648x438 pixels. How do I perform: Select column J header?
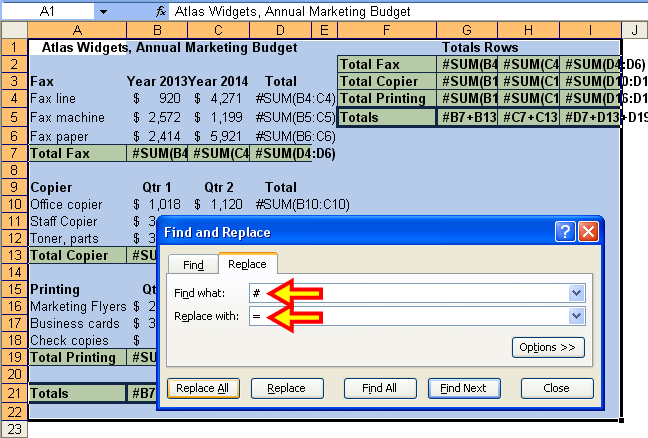pyautogui.click(x=635, y=30)
